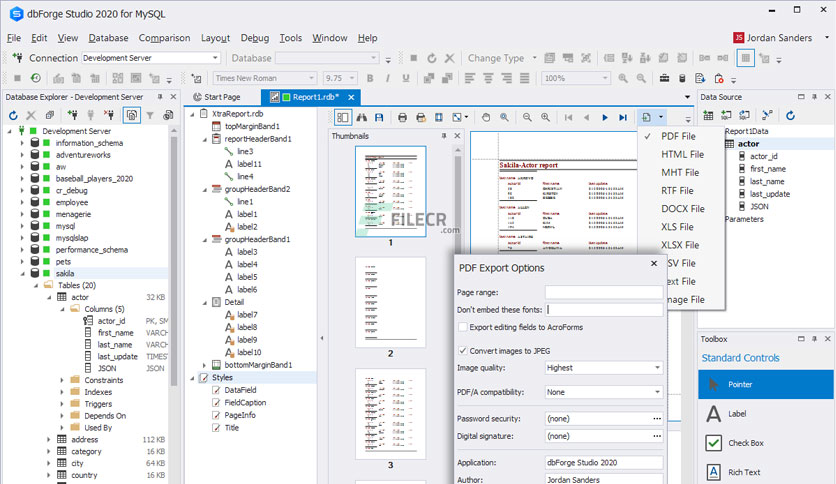Expand the Constraints folder under actor

pyautogui.click(x=62, y=380)
